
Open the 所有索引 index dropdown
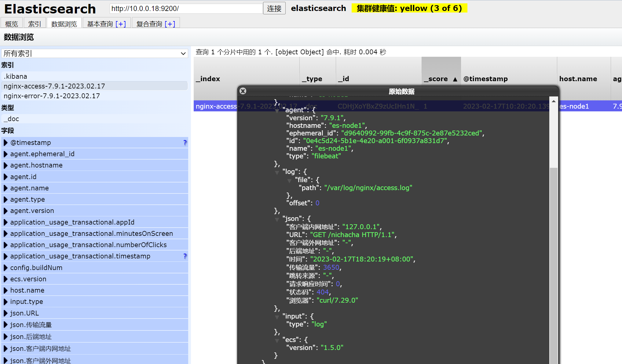(94, 53)
